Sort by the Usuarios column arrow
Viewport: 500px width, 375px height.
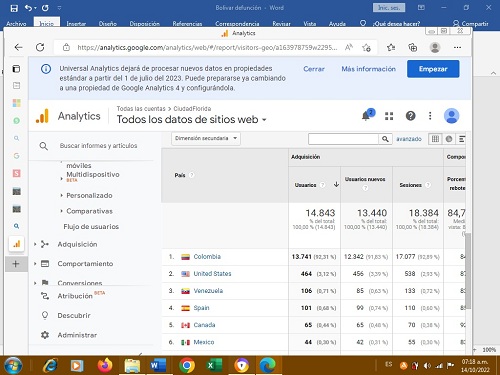(336, 184)
